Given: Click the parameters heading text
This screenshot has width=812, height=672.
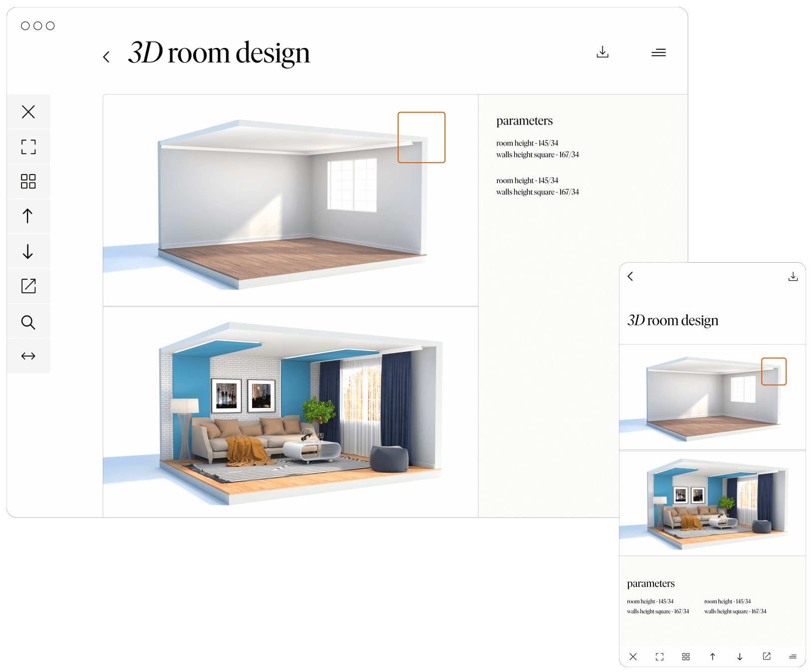Looking at the screenshot, I should (x=524, y=120).
